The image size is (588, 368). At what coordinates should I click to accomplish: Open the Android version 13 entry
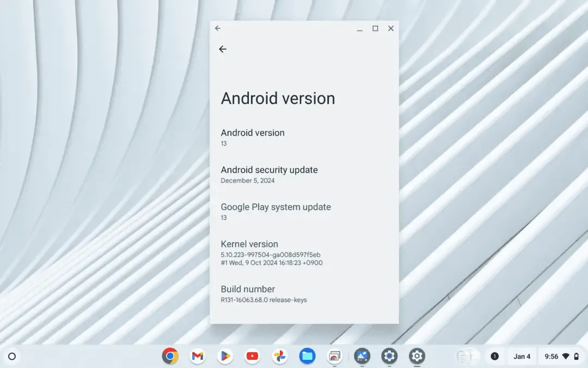pos(304,137)
